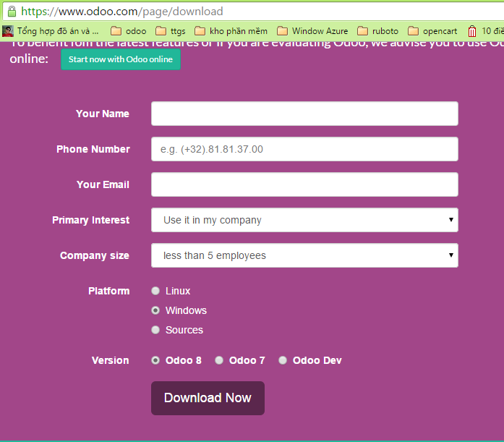Click the URL address bar text
The width and height of the screenshot is (504, 442).
[122, 12]
